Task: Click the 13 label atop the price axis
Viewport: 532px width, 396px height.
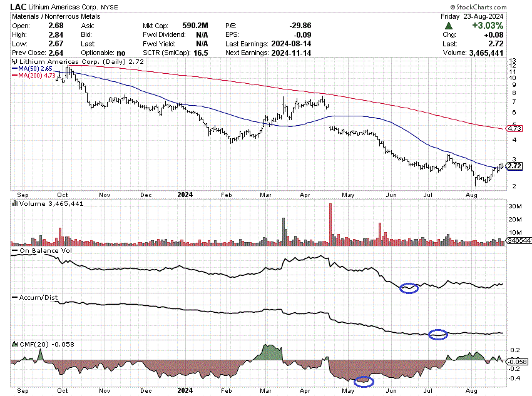Action: [x=513, y=61]
